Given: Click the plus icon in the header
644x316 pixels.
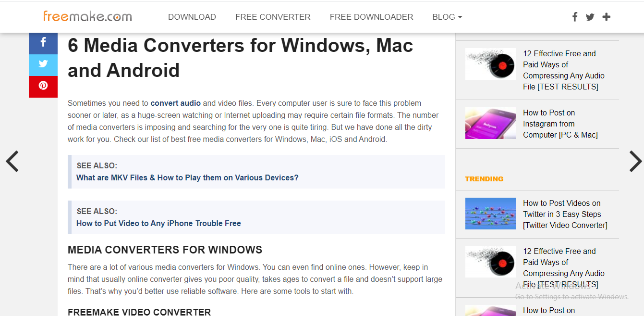Looking at the screenshot, I should [607, 17].
